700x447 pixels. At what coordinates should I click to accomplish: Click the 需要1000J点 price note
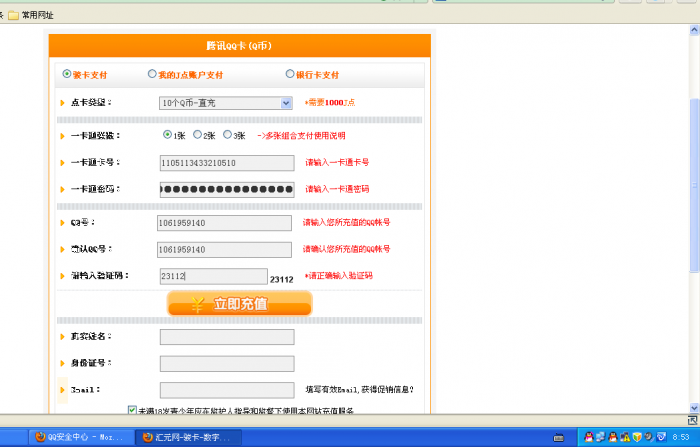[330, 103]
